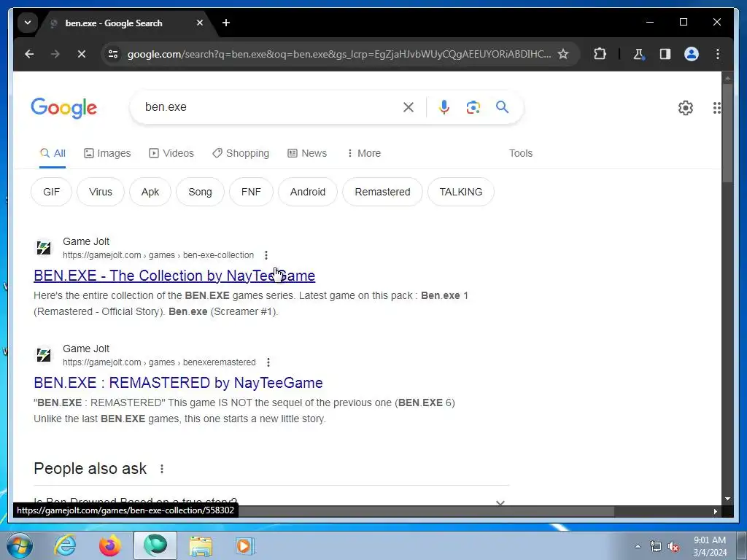Toggle the side panel icon
Image resolution: width=747 pixels, height=560 pixels.
[x=665, y=54]
